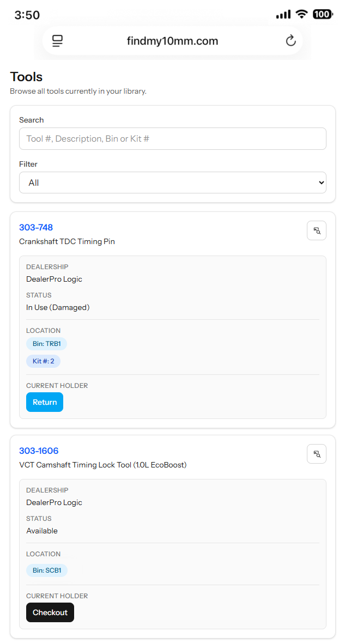The width and height of the screenshot is (345, 644).
Task: Tap the Wi-Fi icon in status bar
Action: [302, 14]
